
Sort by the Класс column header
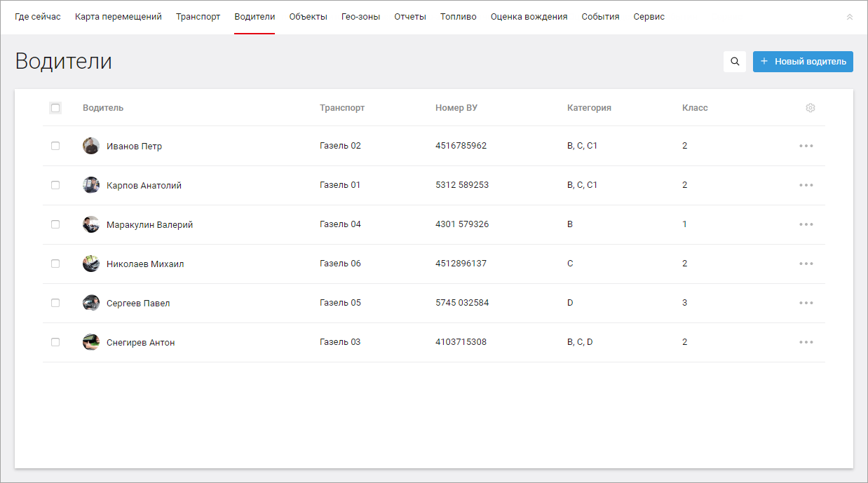(x=695, y=108)
